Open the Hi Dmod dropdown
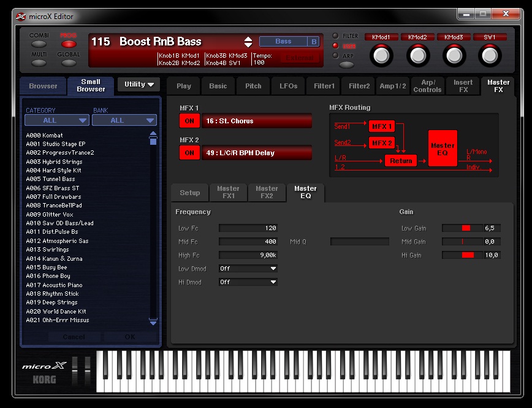 click(248, 282)
